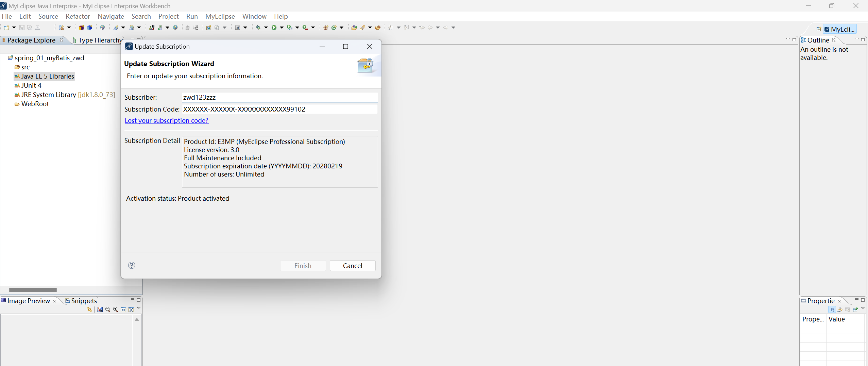Open the Source menu
This screenshot has width=868, height=366.
click(x=48, y=16)
